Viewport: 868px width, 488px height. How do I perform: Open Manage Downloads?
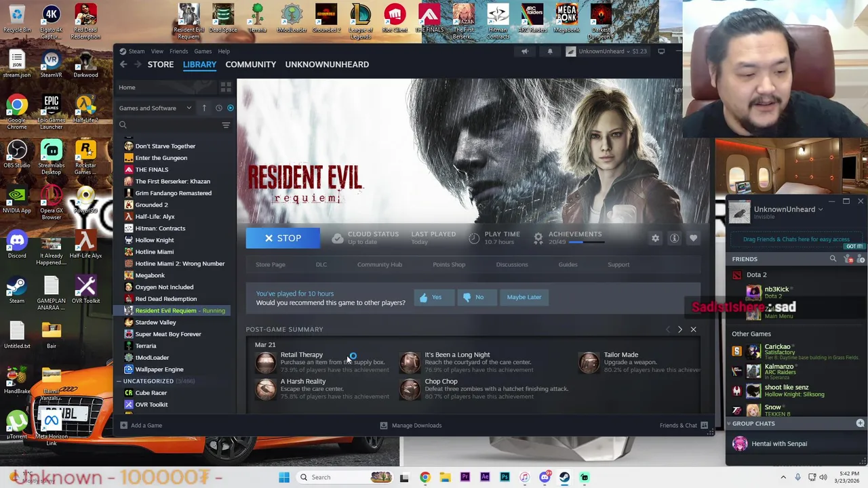pyautogui.click(x=411, y=426)
